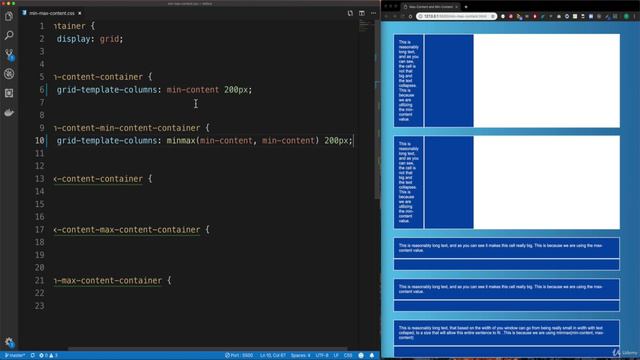The image size is (640, 360).
Task: Click the 'display: grid;' line in the editor
Action: pyautogui.click(x=90, y=39)
